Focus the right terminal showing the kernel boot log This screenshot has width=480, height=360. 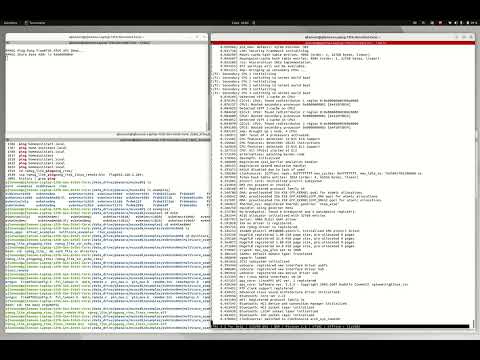click(342, 183)
